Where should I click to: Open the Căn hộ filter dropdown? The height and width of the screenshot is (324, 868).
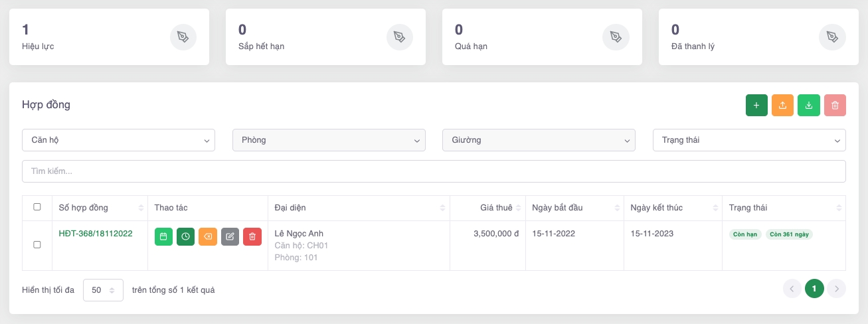118,140
